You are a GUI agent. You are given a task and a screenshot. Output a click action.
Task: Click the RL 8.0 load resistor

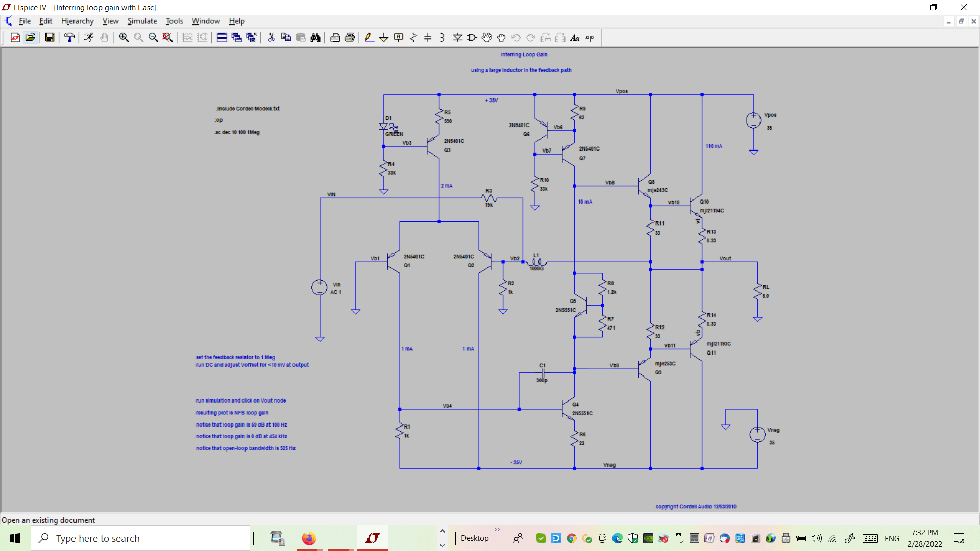[x=758, y=291]
